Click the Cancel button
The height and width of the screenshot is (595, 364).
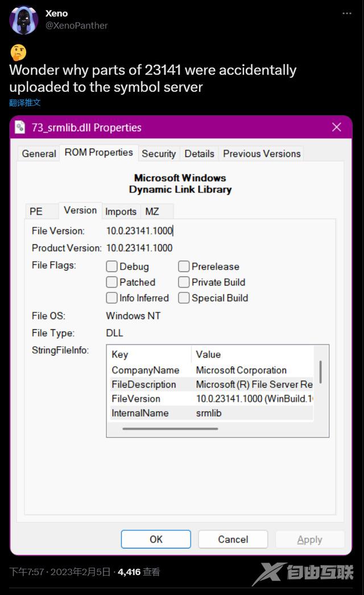click(233, 539)
